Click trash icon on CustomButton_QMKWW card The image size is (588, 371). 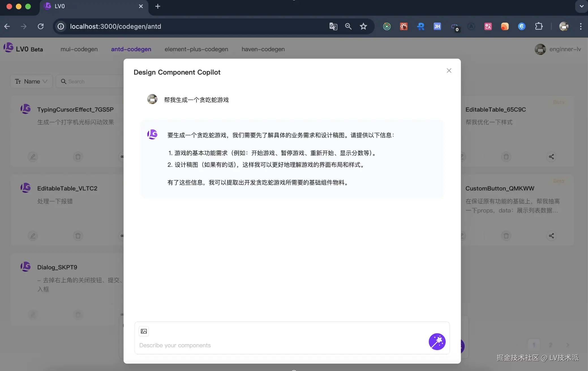point(506,236)
